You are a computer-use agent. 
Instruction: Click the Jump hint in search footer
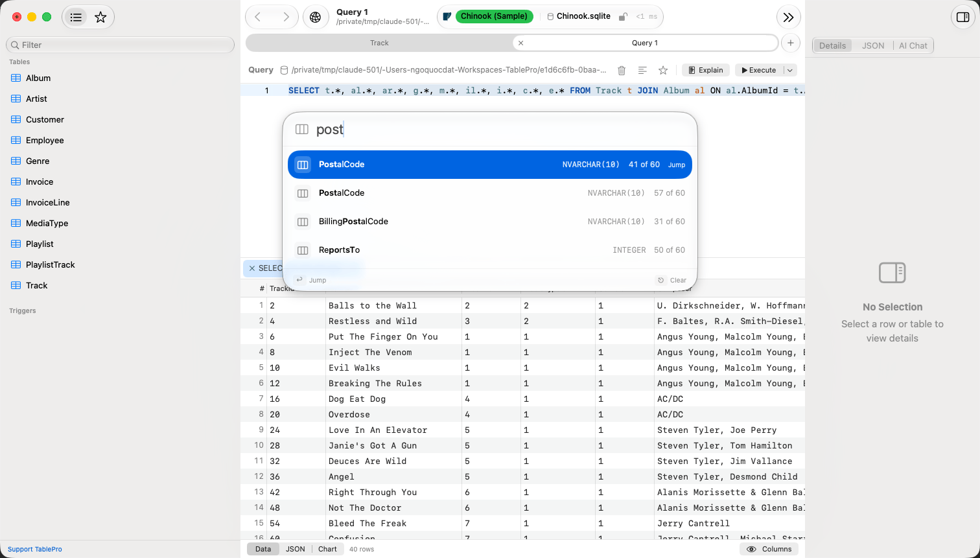[x=311, y=280]
